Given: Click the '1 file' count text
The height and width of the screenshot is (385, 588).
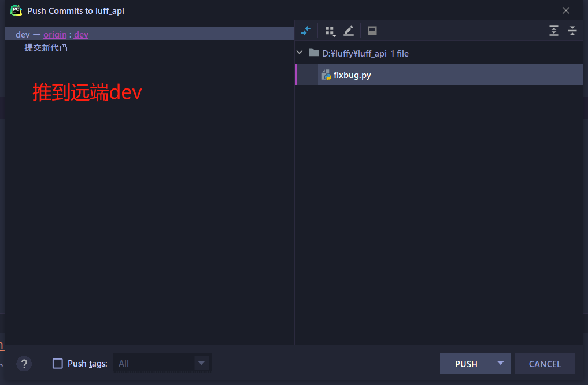Looking at the screenshot, I should (400, 54).
